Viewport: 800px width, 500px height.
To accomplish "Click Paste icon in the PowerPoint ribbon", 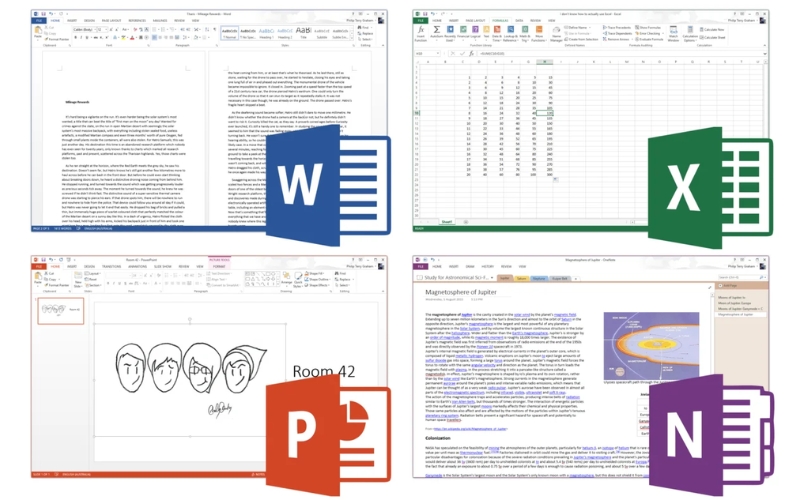I will point(38,276).
